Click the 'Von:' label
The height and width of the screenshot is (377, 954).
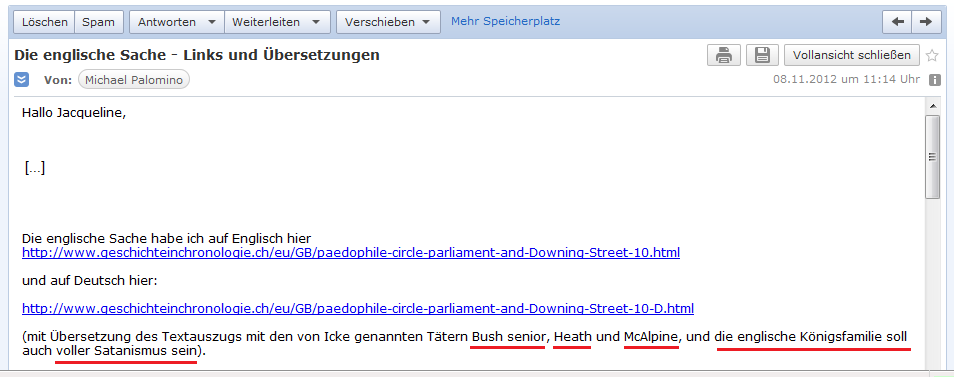[x=58, y=80]
